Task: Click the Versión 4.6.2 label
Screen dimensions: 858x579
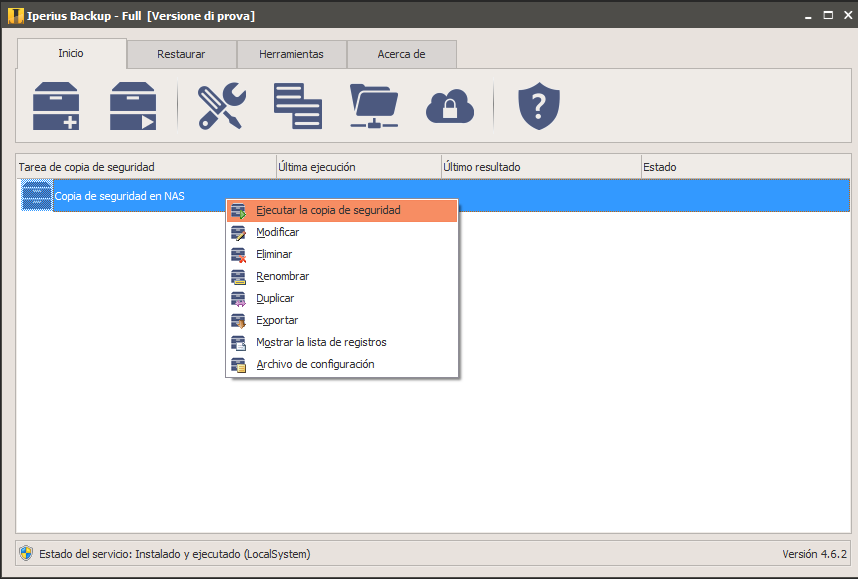Action: [814, 554]
